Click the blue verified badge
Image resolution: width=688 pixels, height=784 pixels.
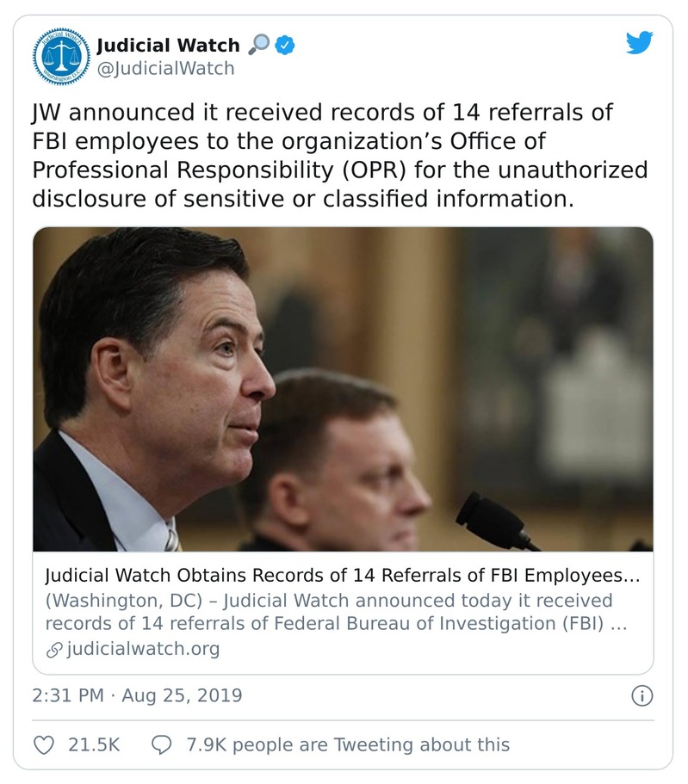point(284,46)
